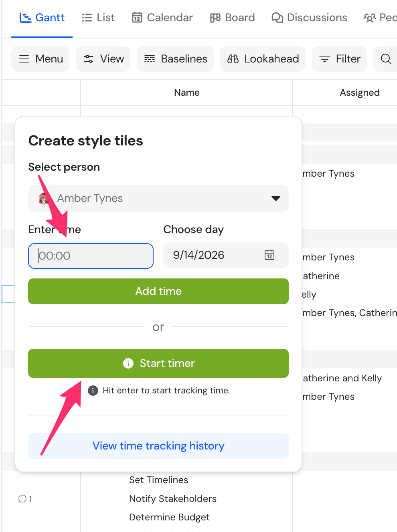Viewport: 397px width, 532px height.
Task: Open the View settings button
Action: point(103,59)
